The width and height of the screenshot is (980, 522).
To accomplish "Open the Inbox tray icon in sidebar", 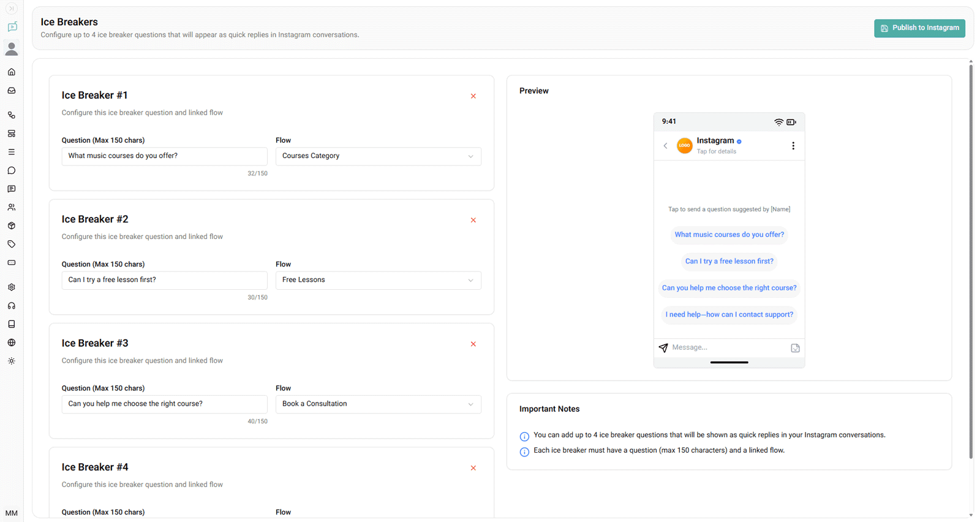I will pyautogui.click(x=12, y=91).
